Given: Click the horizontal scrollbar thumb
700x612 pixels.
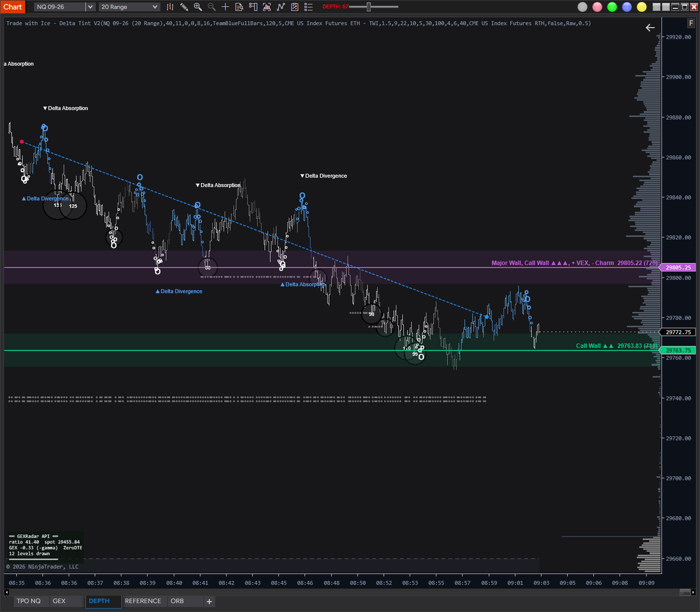Looking at the screenshot, I should point(685,592).
